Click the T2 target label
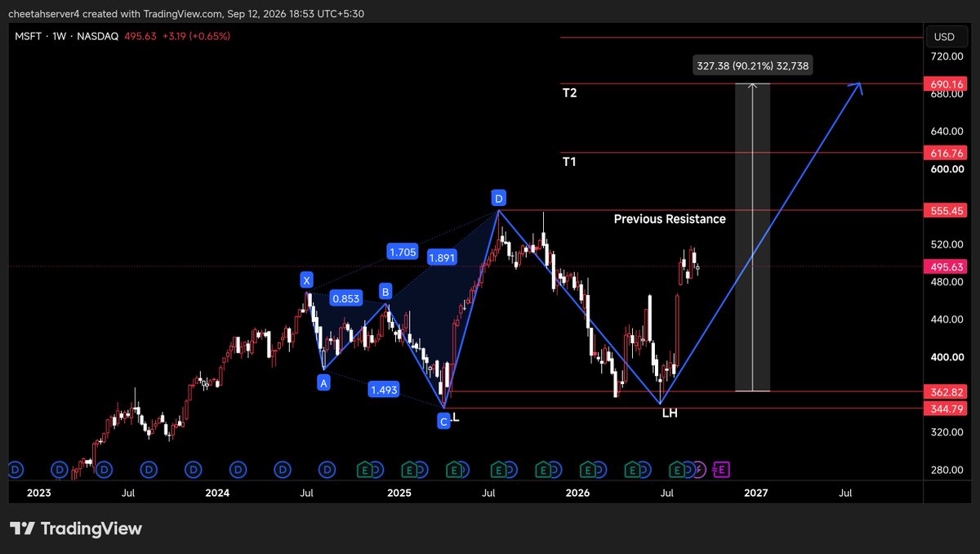 coord(569,93)
